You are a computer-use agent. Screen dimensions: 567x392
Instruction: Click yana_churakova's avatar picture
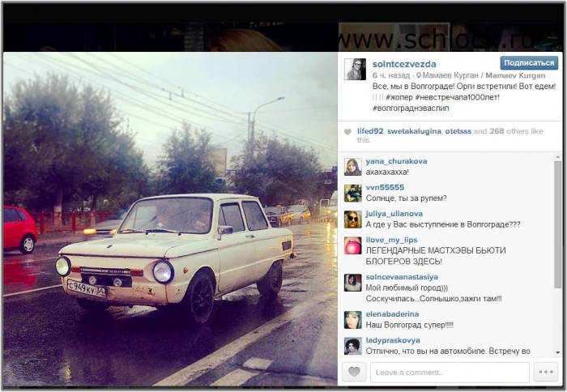352,167
